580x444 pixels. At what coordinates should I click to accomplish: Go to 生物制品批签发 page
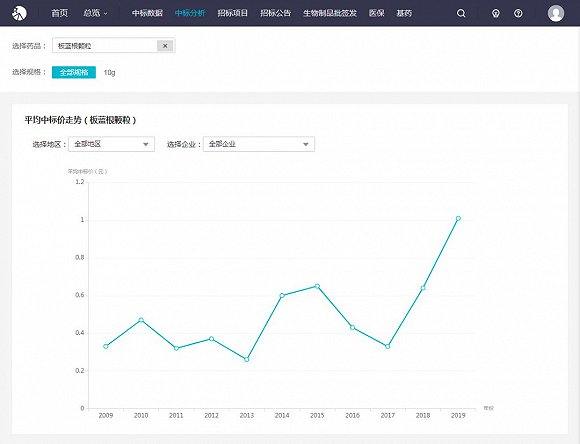330,13
